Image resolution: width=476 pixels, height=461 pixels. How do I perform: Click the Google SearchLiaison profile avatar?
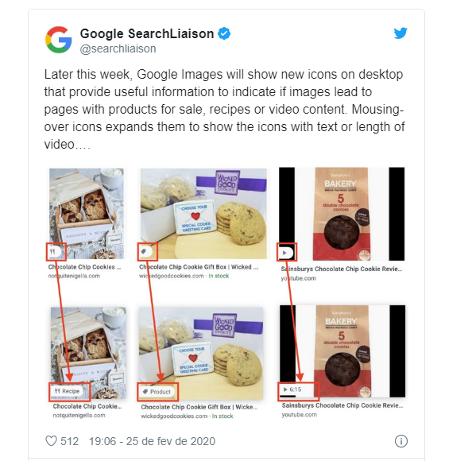point(58,40)
